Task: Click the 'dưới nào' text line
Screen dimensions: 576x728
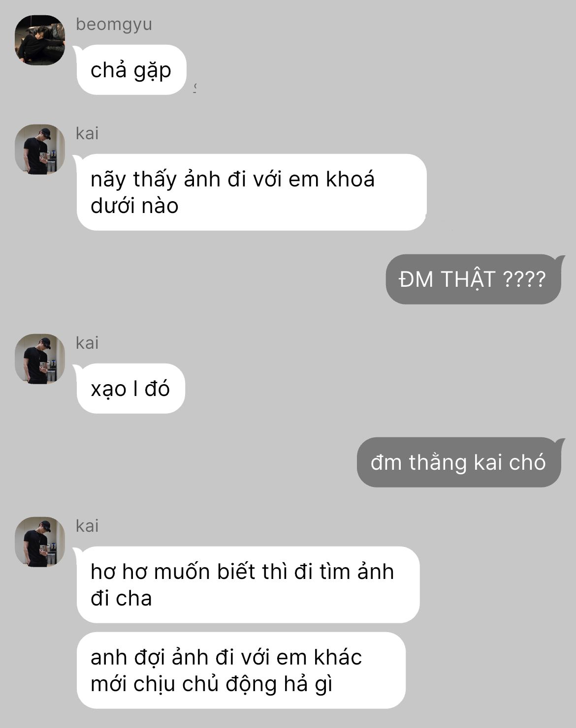Action: [134, 206]
